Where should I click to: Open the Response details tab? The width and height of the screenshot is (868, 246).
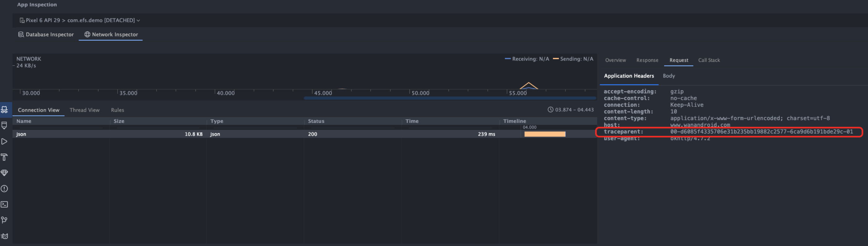point(647,60)
